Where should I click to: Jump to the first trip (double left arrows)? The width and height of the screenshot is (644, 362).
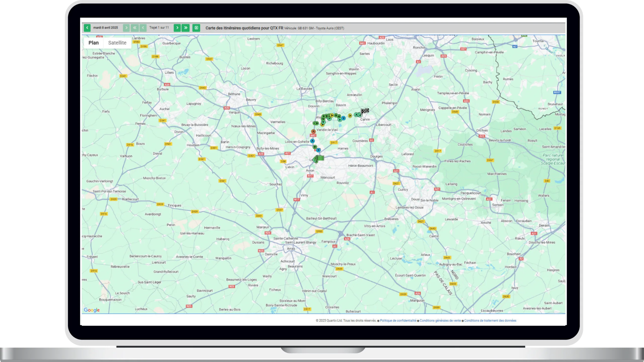[135, 28]
